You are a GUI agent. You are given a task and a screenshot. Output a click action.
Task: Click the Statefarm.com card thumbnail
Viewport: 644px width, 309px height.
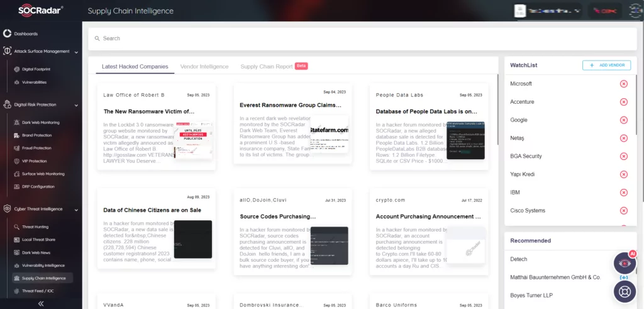(x=329, y=134)
